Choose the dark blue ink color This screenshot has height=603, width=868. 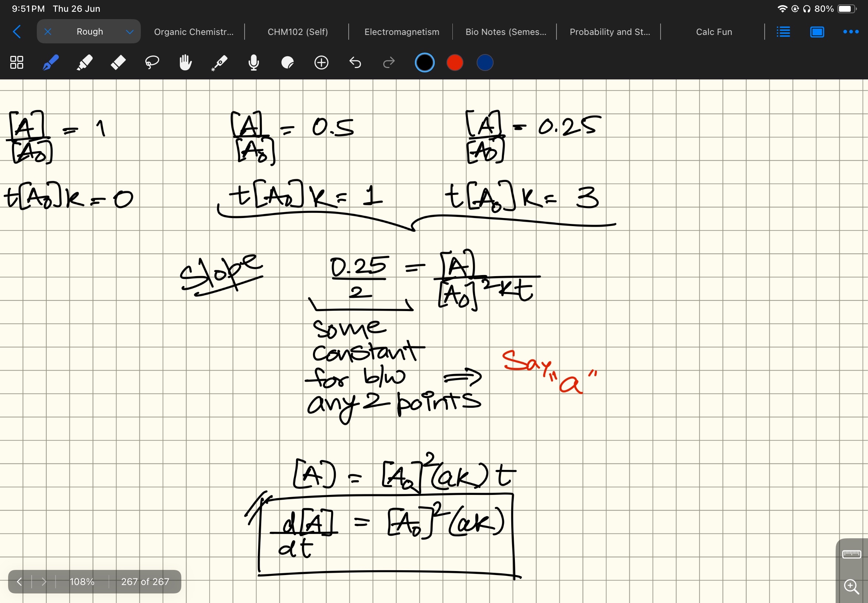click(x=485, y=63)
